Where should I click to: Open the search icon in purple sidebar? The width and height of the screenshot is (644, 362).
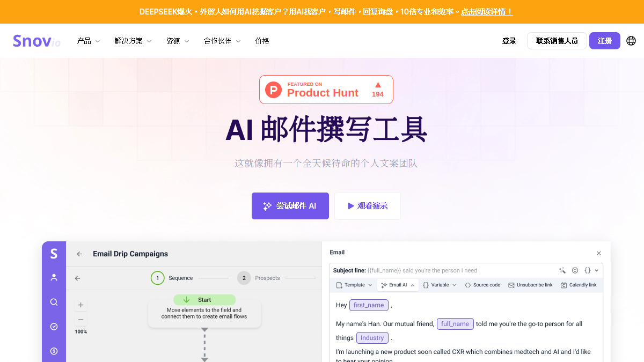pyautogui.click(x=54, y=302)
